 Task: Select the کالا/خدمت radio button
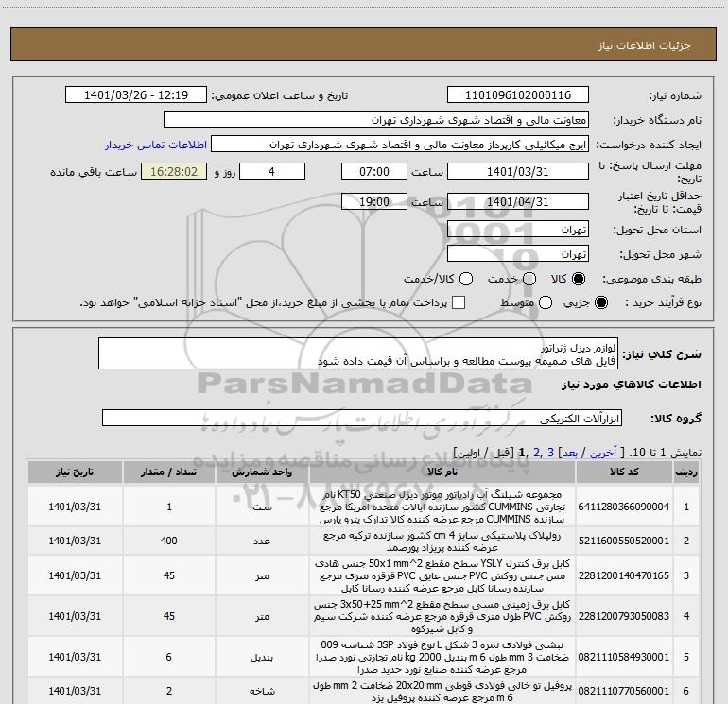pos(466,279)
